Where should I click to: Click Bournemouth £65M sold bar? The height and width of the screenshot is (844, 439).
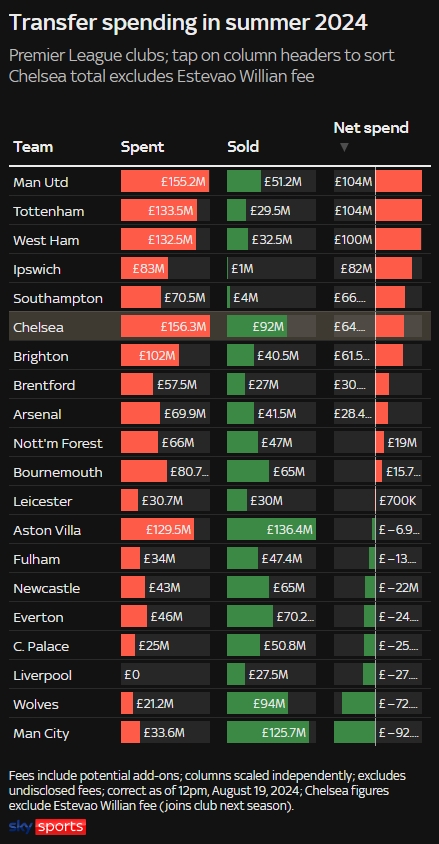click(x=248, y=472)
